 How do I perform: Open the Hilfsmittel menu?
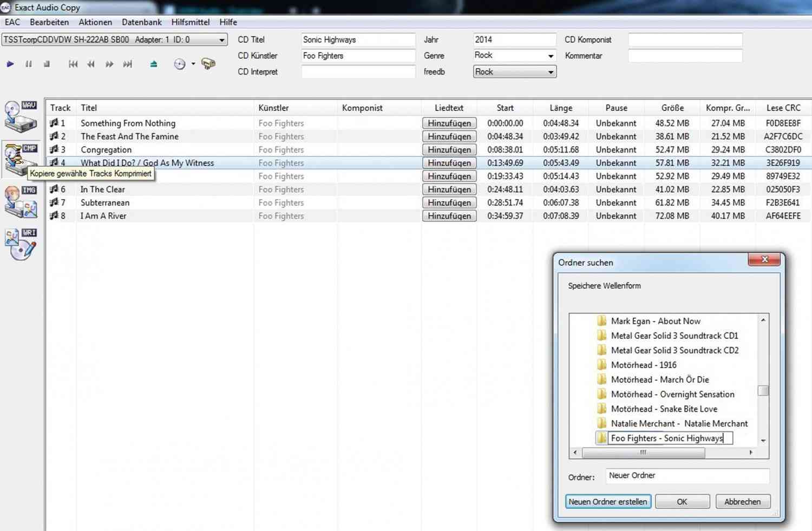[191, 22]
